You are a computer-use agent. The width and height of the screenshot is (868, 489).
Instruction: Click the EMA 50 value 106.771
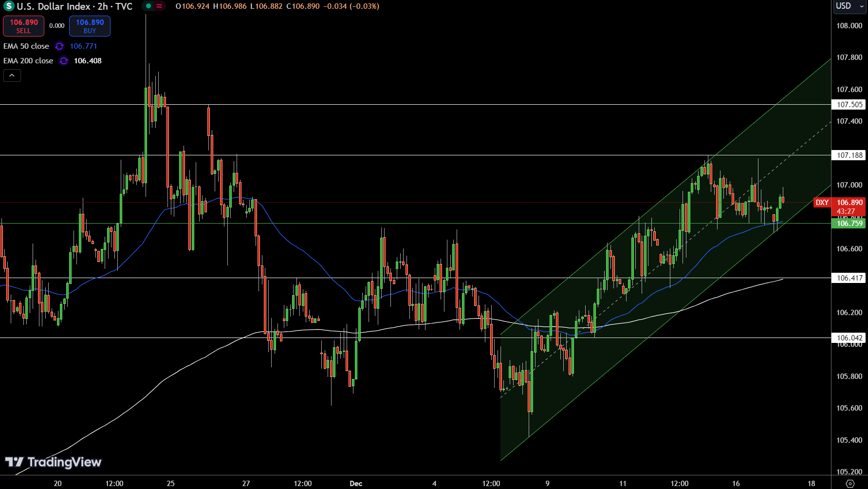pos(84,46)
